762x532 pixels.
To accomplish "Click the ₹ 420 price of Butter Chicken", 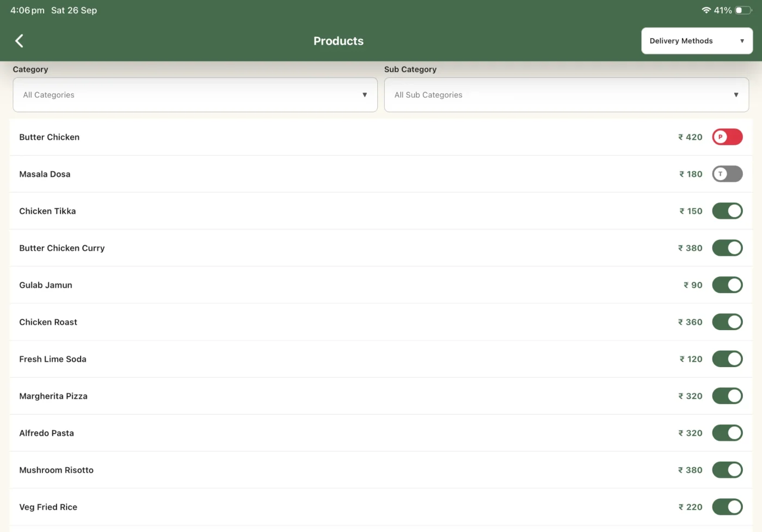I will point(690,137).
